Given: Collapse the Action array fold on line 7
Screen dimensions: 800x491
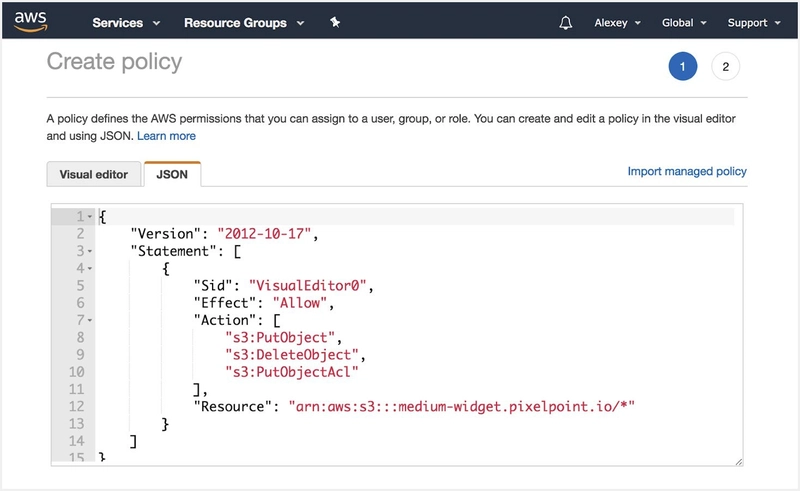Looking at the screenshot, I should coord(90,319).
